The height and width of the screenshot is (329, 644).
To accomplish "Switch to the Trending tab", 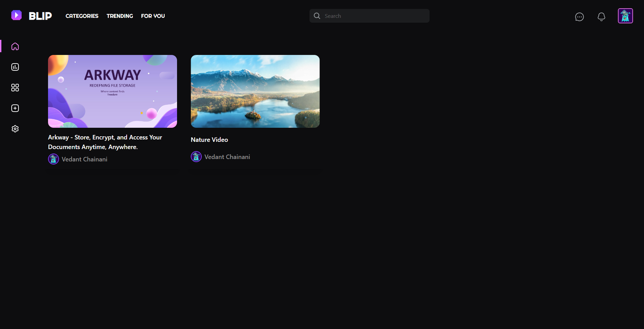I will click(x=119, y=16).
